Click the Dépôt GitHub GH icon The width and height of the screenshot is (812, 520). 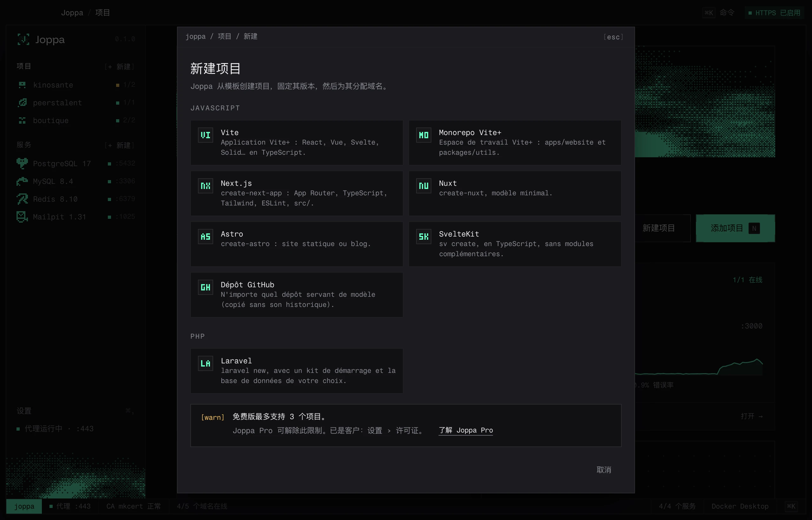205,287
